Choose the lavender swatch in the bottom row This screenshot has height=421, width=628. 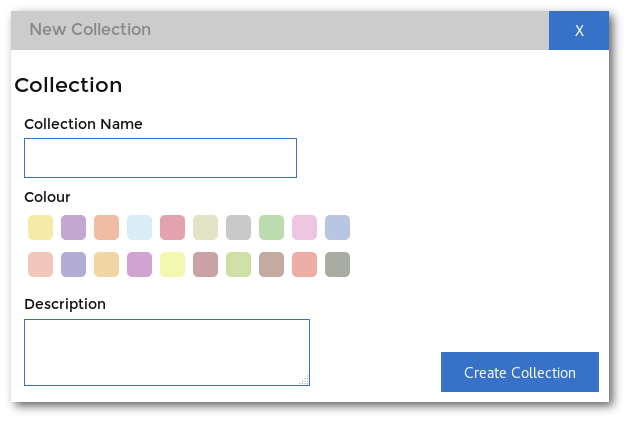tap(73, 264)
